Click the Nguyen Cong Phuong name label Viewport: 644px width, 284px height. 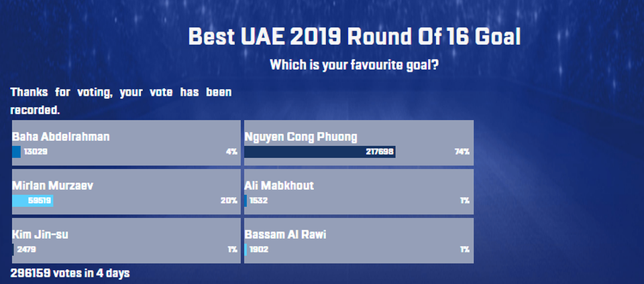(301, 137)
